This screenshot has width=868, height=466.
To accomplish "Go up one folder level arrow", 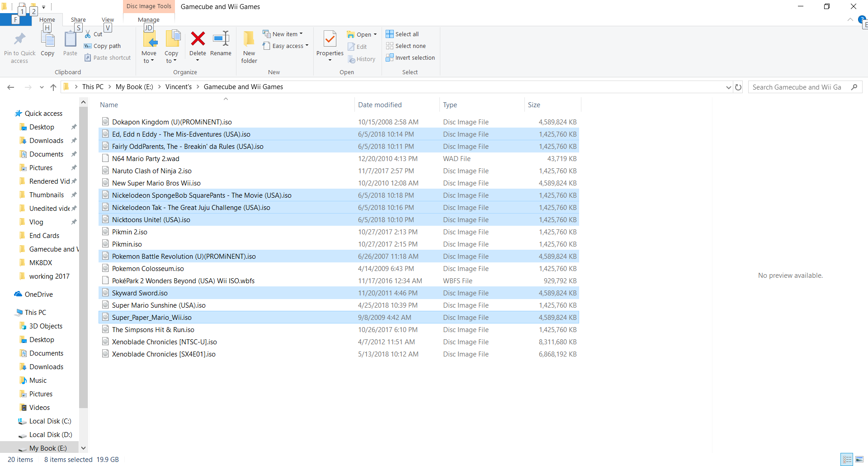I will (53, 87).
